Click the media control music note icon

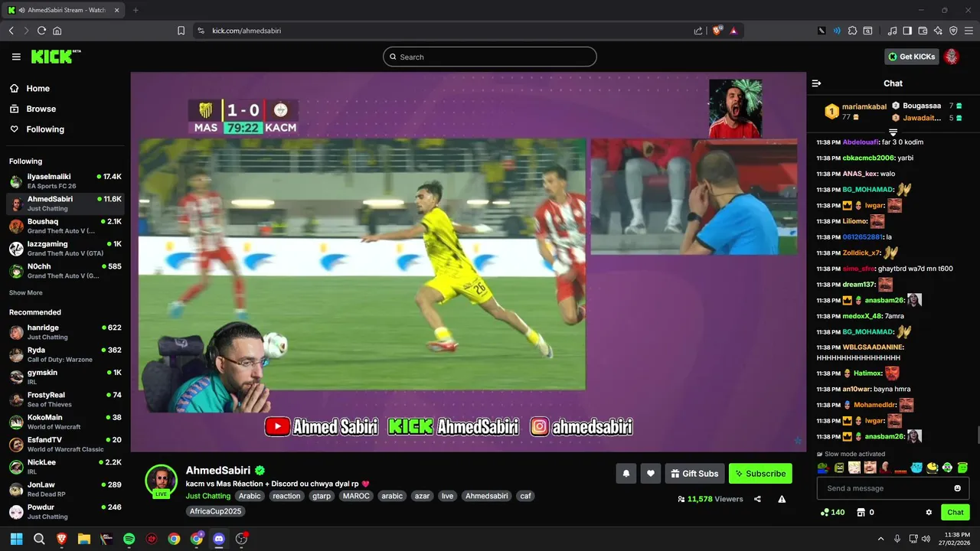click(892, 31)
